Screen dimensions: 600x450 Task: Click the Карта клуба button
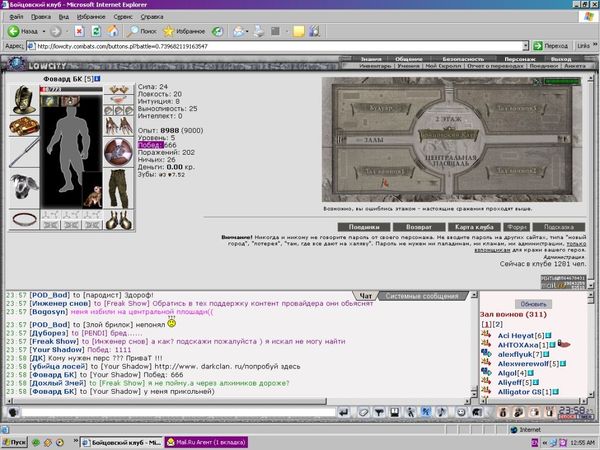474,227
